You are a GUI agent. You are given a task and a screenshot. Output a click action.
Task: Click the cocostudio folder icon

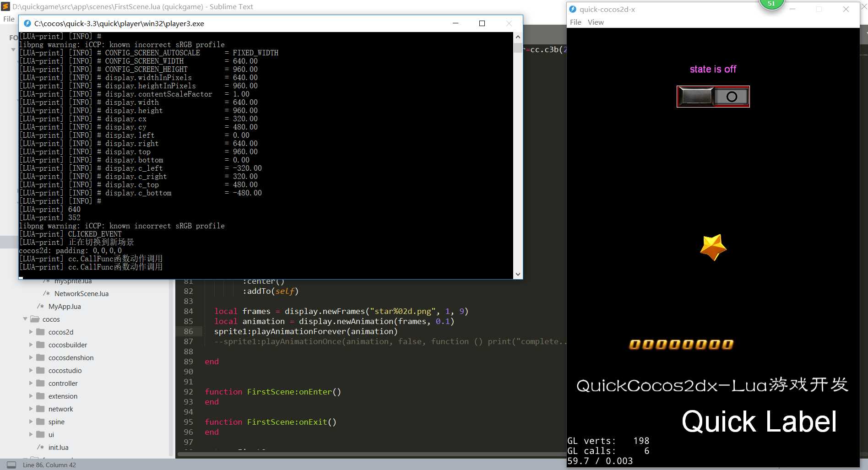point(41,370)
